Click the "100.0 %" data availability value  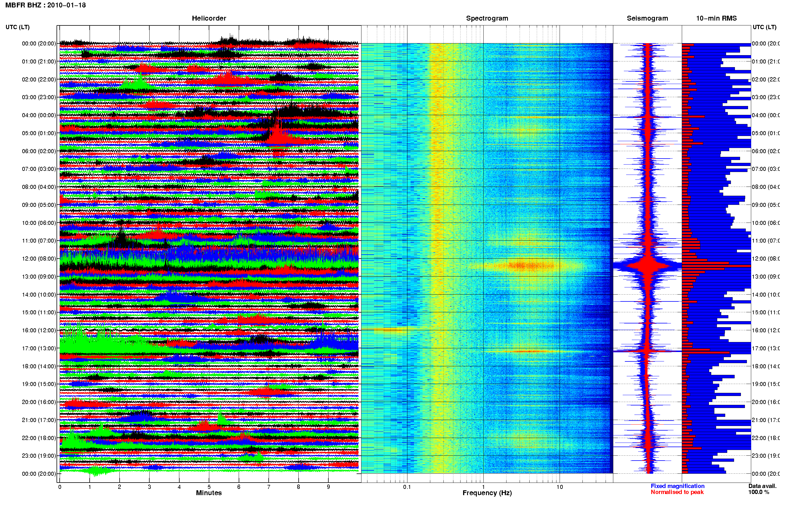pos(759,492)
